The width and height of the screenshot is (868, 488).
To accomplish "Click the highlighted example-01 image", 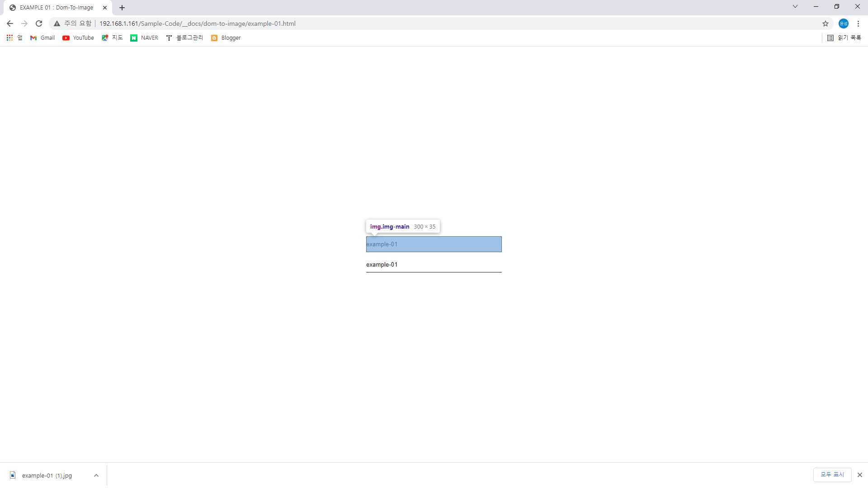I will (x=434, y=244).
